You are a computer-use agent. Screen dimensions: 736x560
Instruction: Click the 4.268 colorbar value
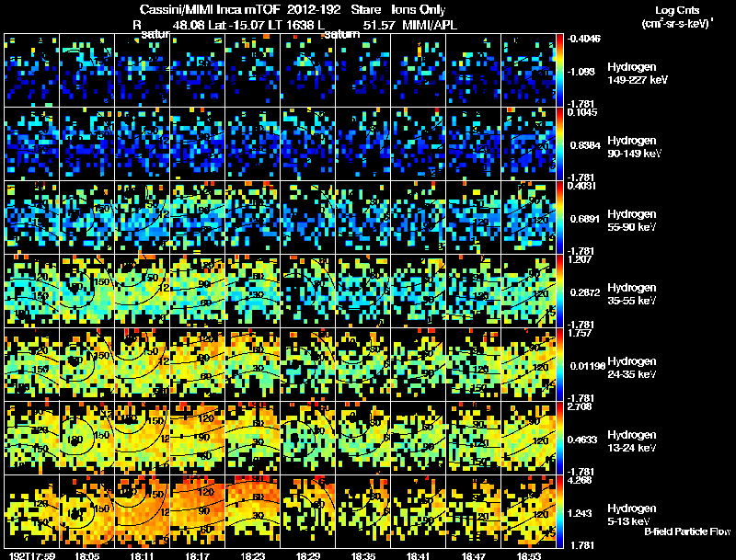[x=580, y=480]
